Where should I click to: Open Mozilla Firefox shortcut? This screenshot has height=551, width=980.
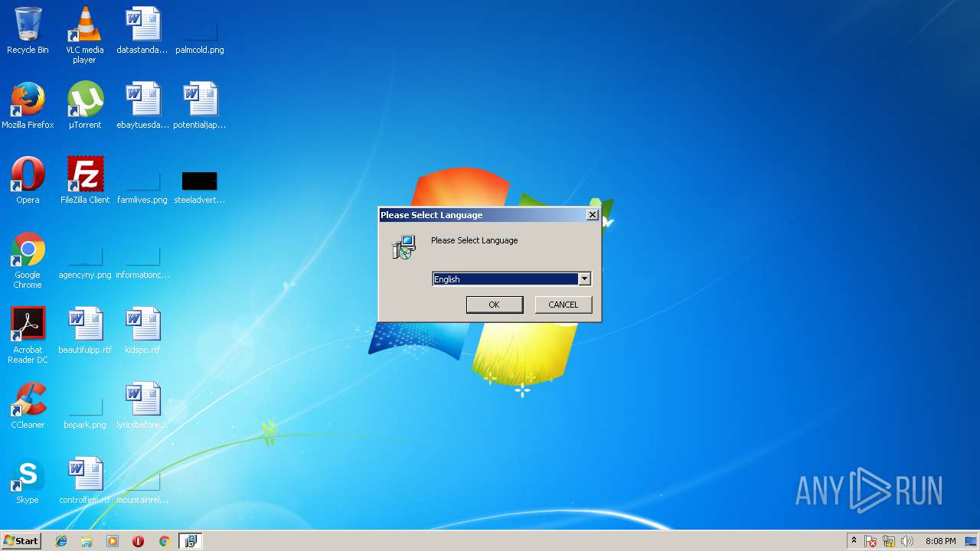tap(28, 106)
